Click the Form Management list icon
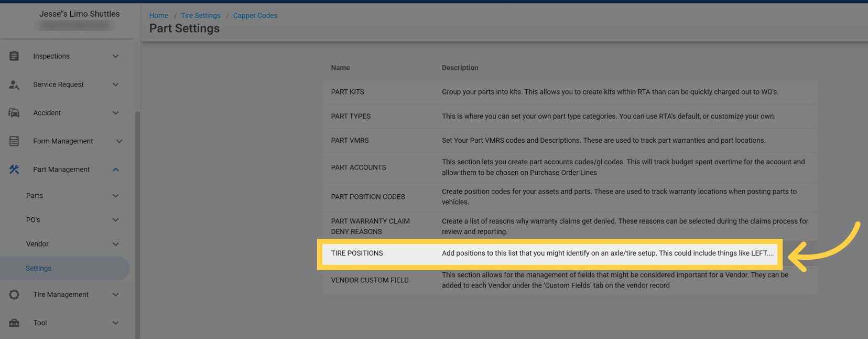868x339 pixels. point(14,141)
